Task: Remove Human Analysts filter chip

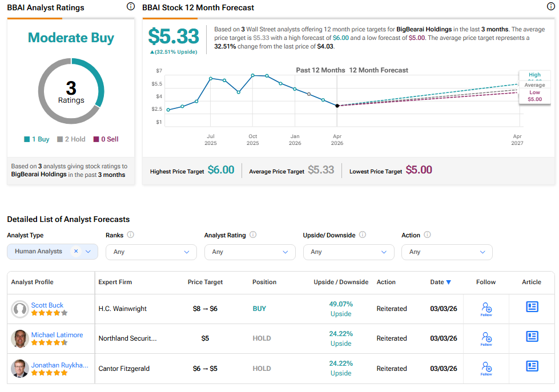Action: pos(76,252)
